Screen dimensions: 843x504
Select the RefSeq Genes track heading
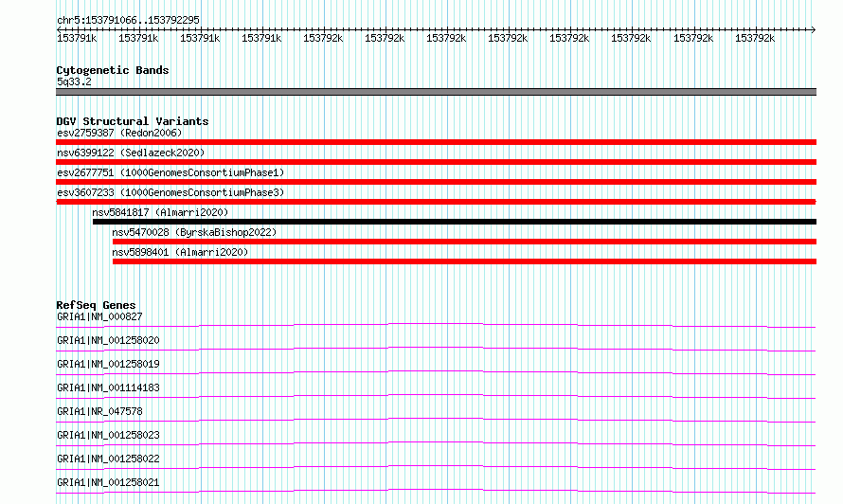click(x=96, y=305)
